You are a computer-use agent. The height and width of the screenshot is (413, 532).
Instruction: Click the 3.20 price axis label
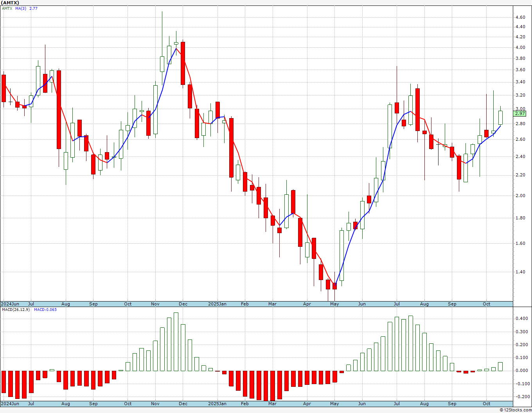tap(520, 95)
